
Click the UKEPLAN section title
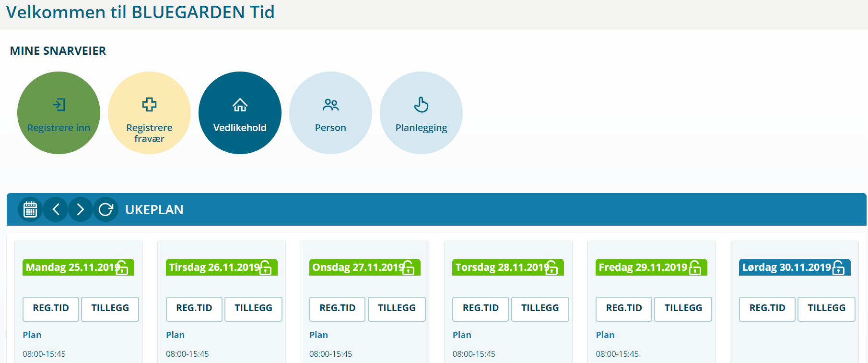[x=154, y=210]
